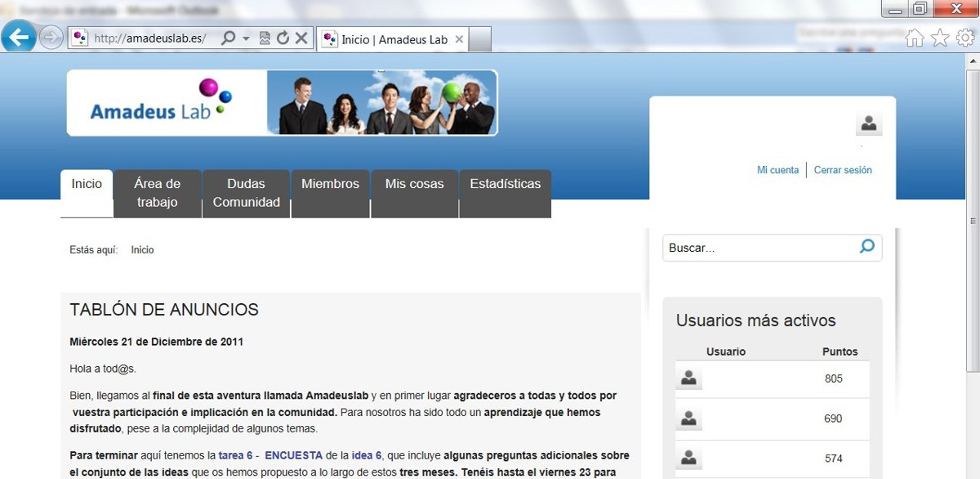
Task: Click the browser Back arrow button
Action: click(19, 37)
